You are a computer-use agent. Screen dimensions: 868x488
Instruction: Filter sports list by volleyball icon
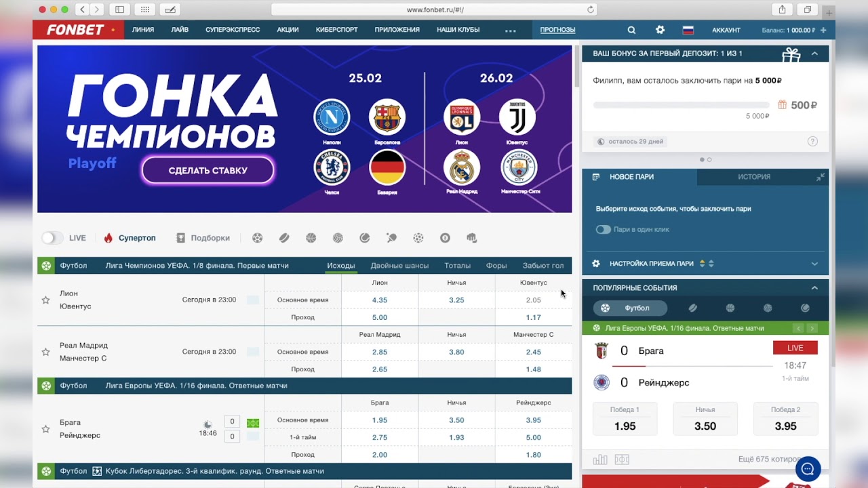tap(338, 238)
